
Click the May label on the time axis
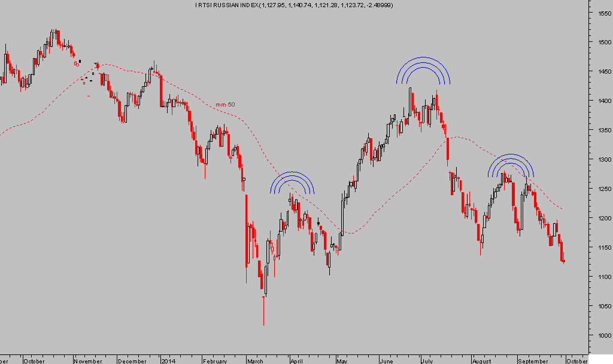click(x=342, y=361)
